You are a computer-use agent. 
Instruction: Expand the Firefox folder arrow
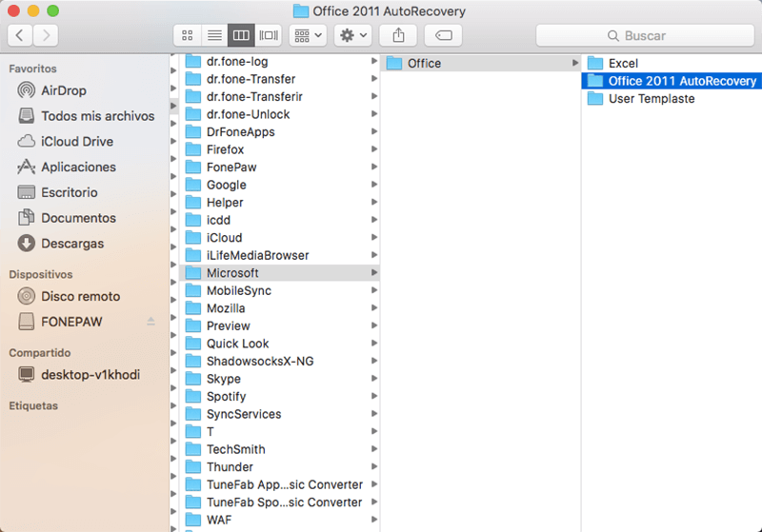[374, 149]
